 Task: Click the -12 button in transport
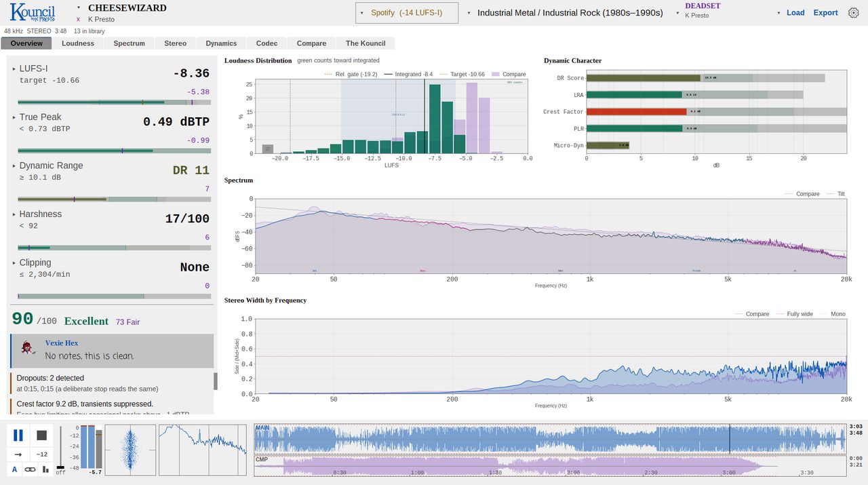[x=42, y=454]
